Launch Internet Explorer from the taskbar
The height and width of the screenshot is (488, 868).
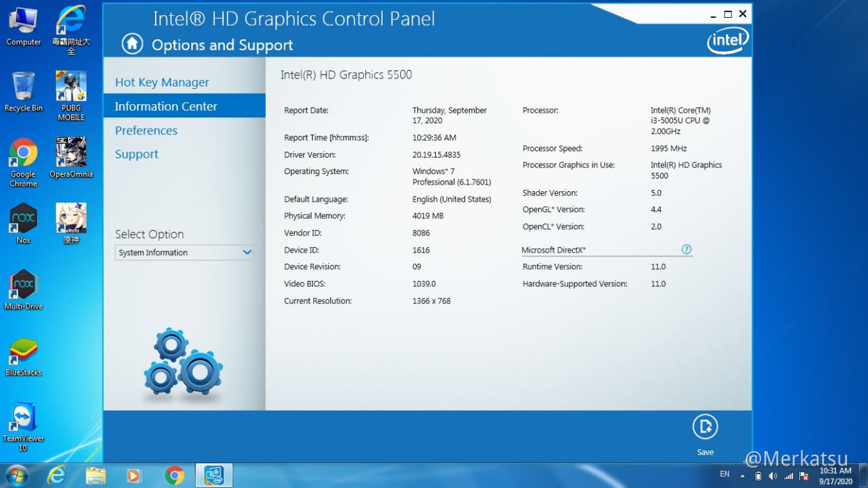point(57,475)
